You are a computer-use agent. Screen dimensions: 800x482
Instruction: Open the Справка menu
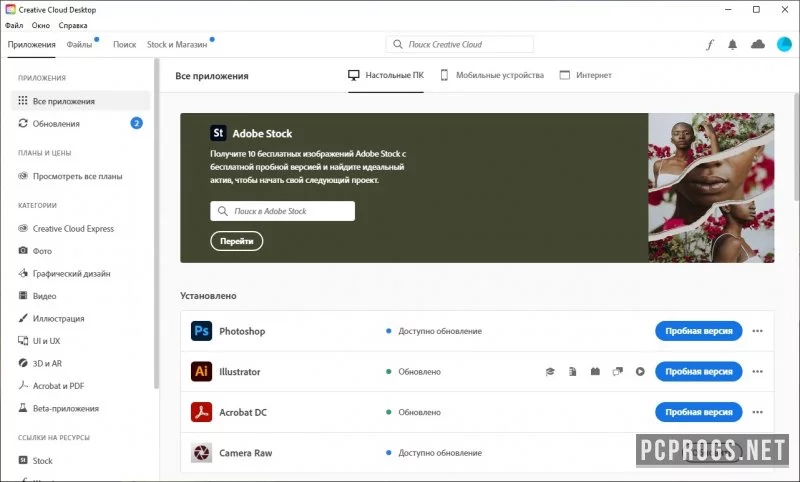pyautogui.click(x=72, y=25)
